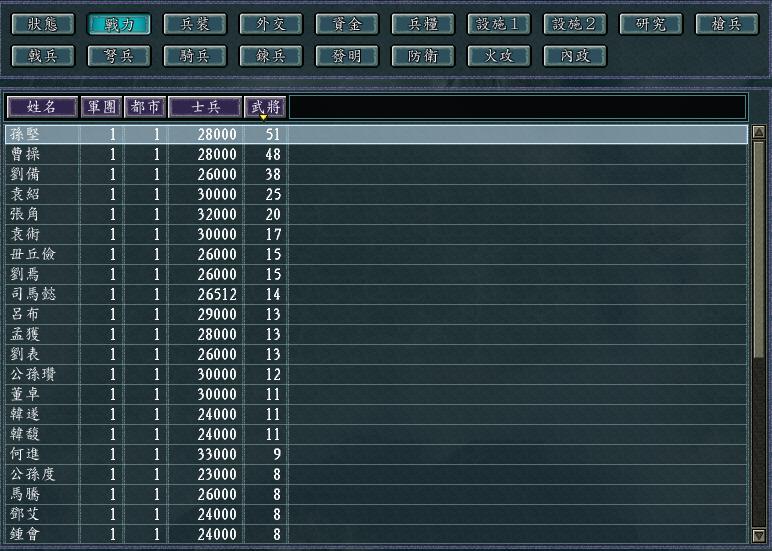Click soldier count 26512
Screen dimensions: 772x551
pyautogui.click(x=217, y=294)
